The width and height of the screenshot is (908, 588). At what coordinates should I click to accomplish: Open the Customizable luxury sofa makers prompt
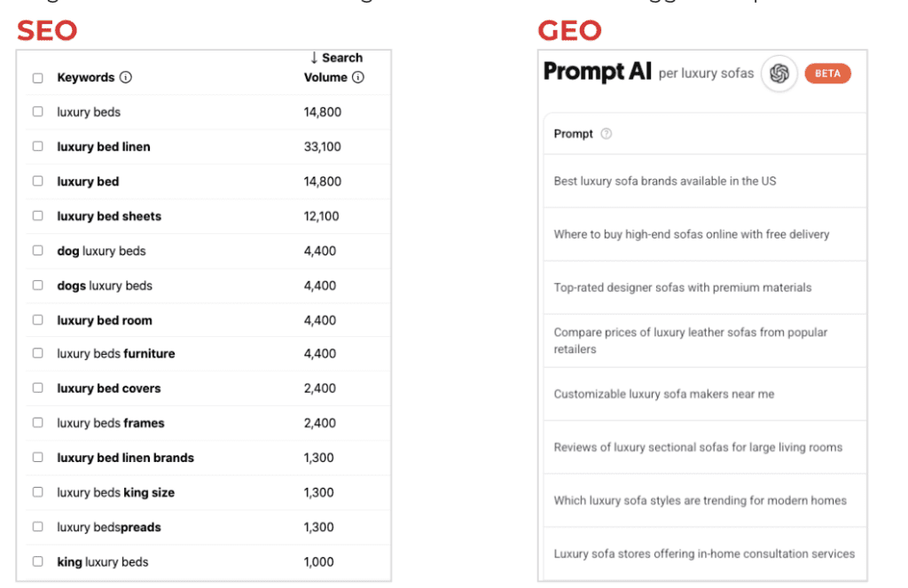point(663,394)
